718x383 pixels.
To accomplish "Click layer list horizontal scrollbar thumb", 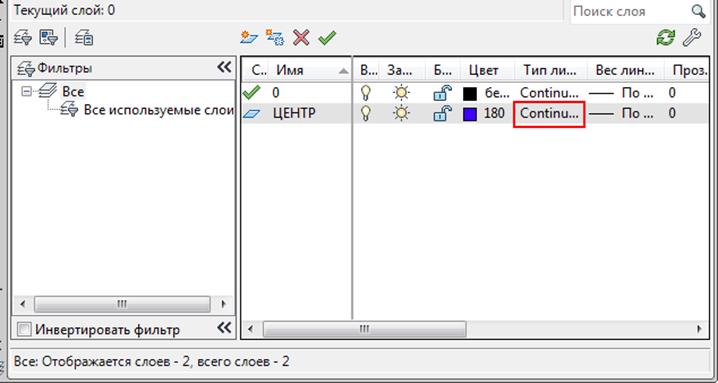I will click(364, 328).
